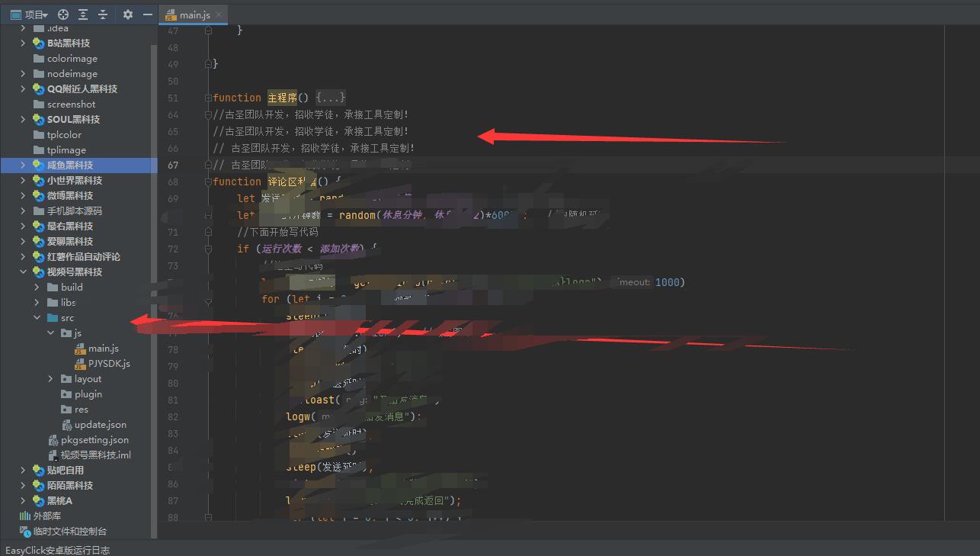Close the main.js tab
980x556 pixels.
coord(219,14)
